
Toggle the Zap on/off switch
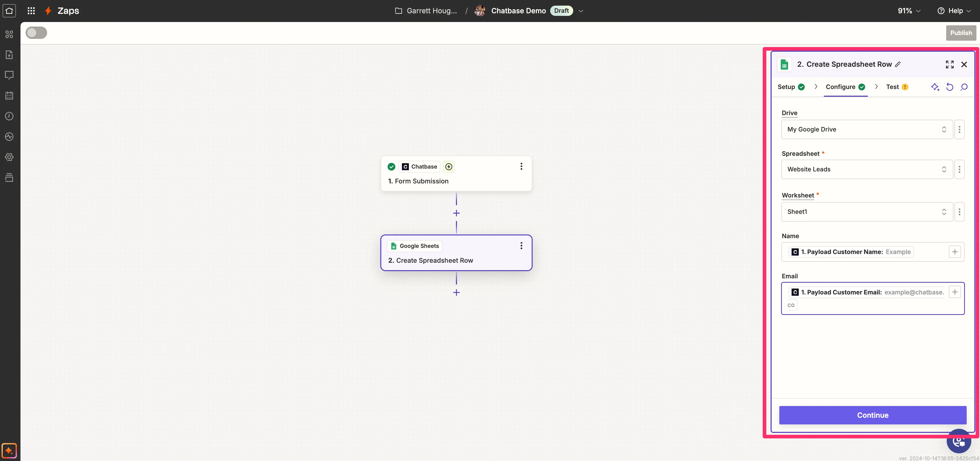coord(36,33)
